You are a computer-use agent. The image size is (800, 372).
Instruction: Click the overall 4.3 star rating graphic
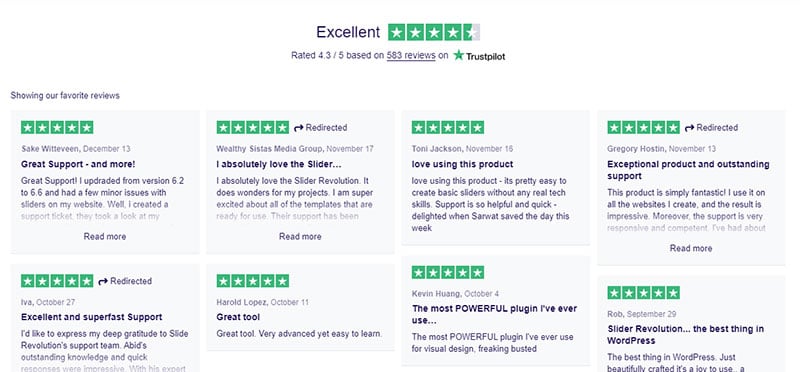[x=434, y=32]
